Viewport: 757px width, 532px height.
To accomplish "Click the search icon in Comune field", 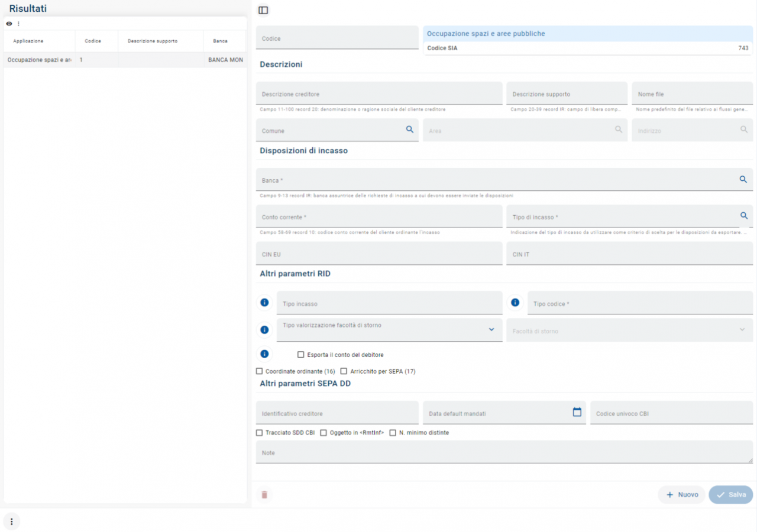I will pyautogui.click(x=409, y=129).
